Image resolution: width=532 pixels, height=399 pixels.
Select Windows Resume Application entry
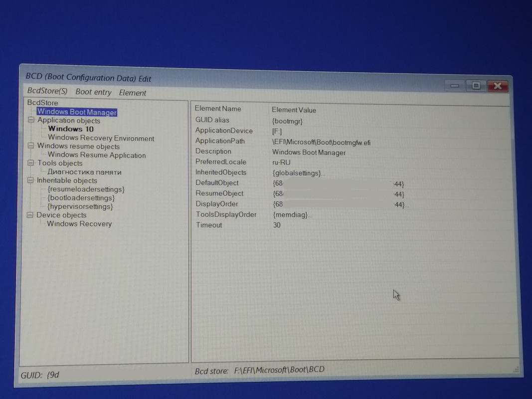tap(96, 155)
